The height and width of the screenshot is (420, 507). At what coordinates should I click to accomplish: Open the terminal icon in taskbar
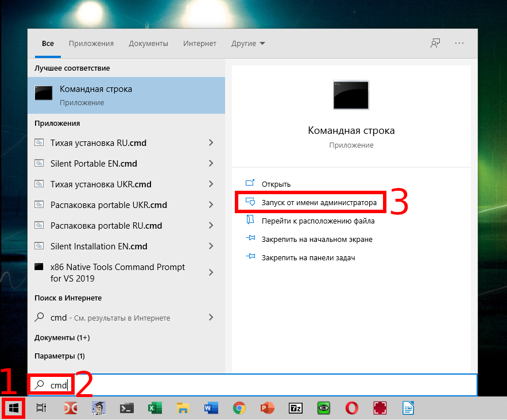(127, 409)
